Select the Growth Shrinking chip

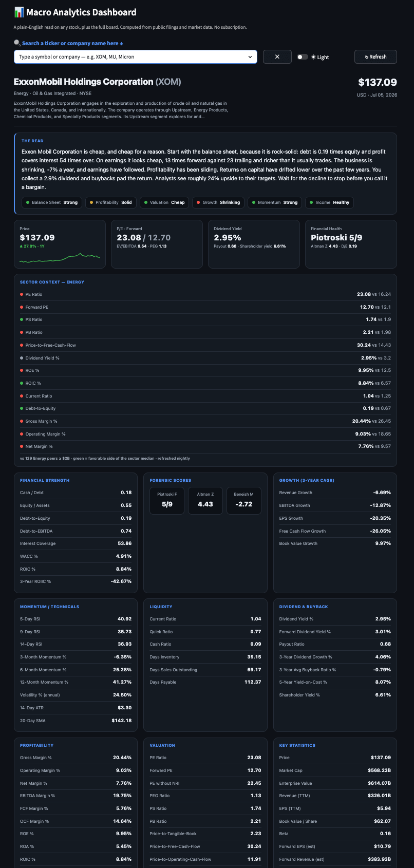[218, 202]
